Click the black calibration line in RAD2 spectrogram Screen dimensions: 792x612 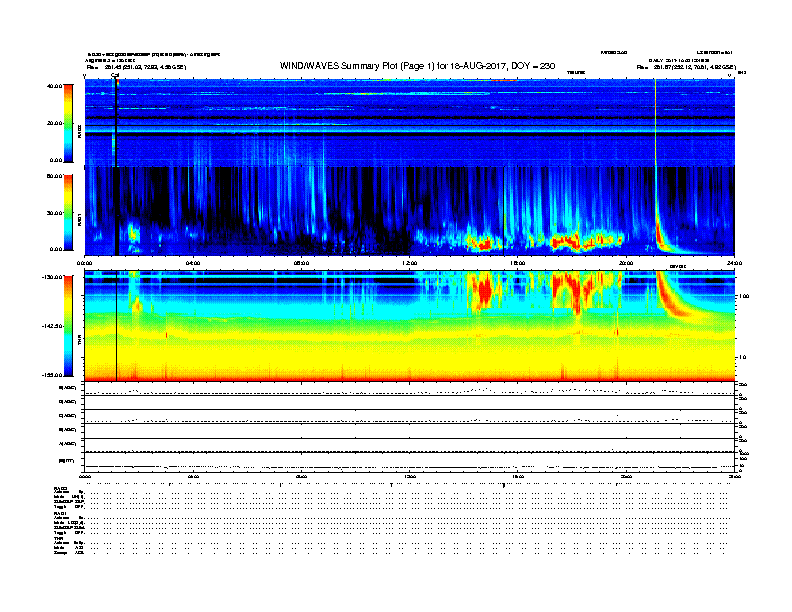(116, 122)
